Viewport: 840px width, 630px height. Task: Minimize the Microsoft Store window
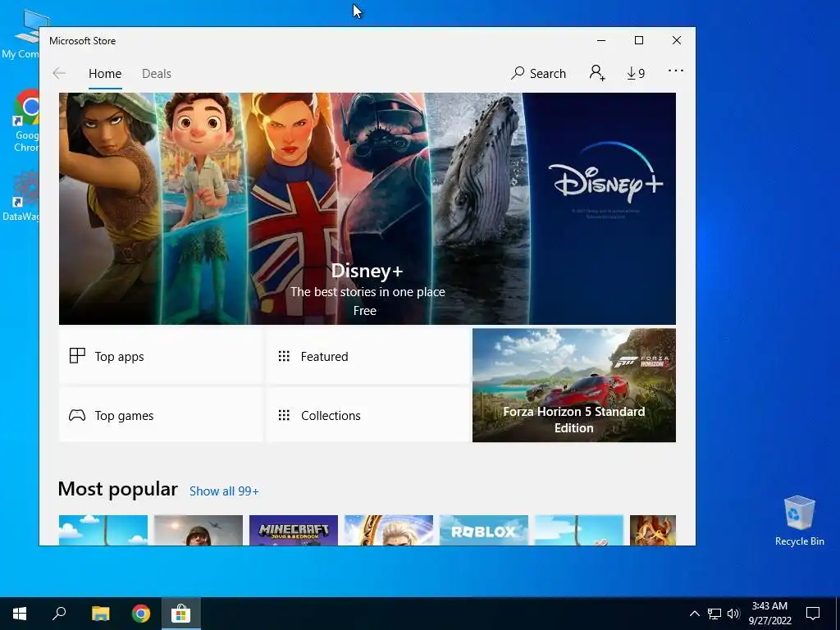(601, 41)
